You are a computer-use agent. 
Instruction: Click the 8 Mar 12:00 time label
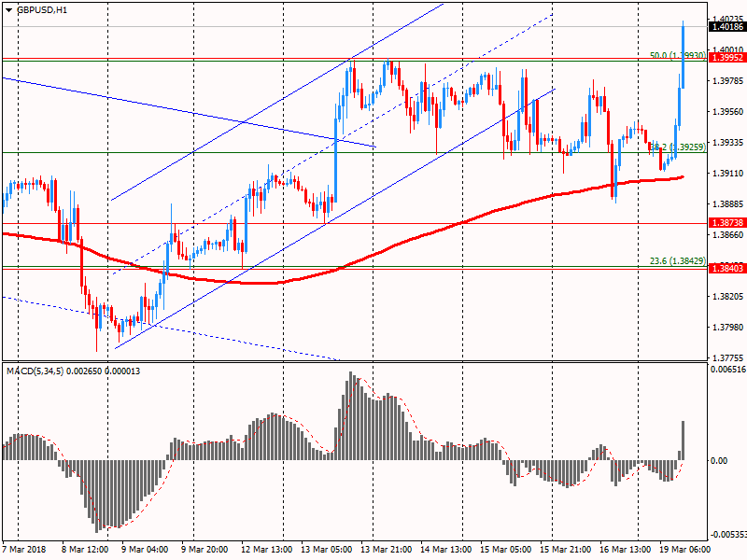[x=85, y=550]
